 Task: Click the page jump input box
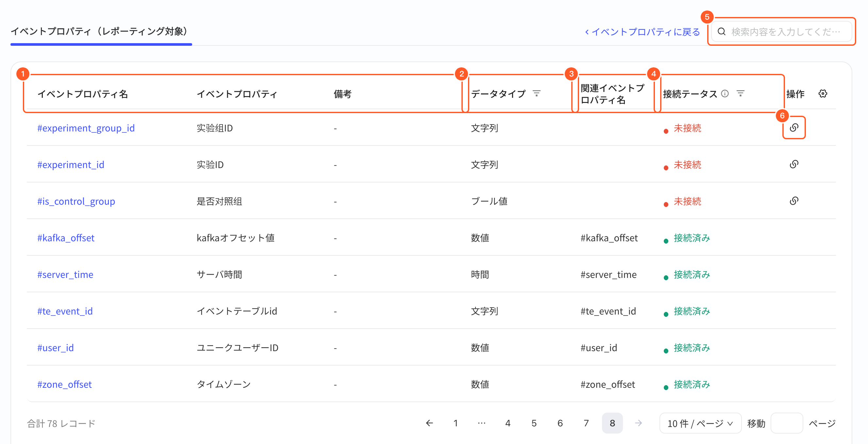pos(787,423)
